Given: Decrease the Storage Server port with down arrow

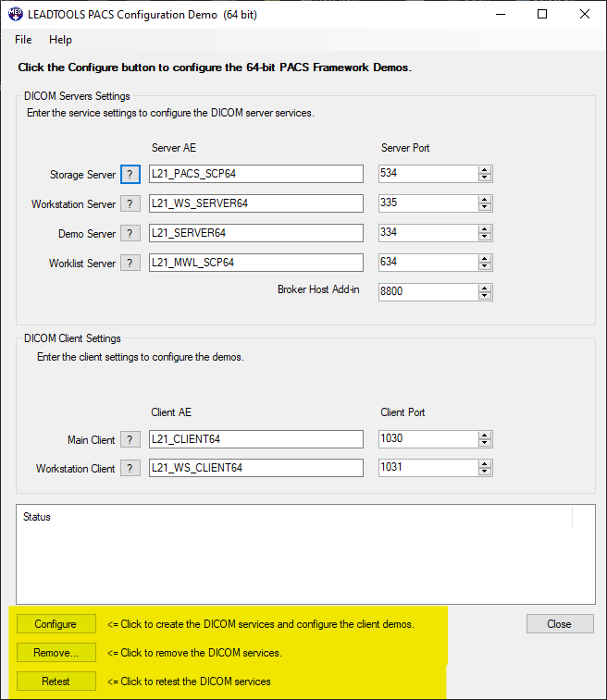Looking at the screenshot, I should pyautogui.click(x=485, y=178).
